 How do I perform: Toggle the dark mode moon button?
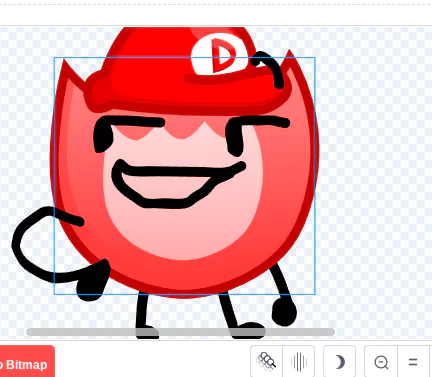(x=339, y=361)
